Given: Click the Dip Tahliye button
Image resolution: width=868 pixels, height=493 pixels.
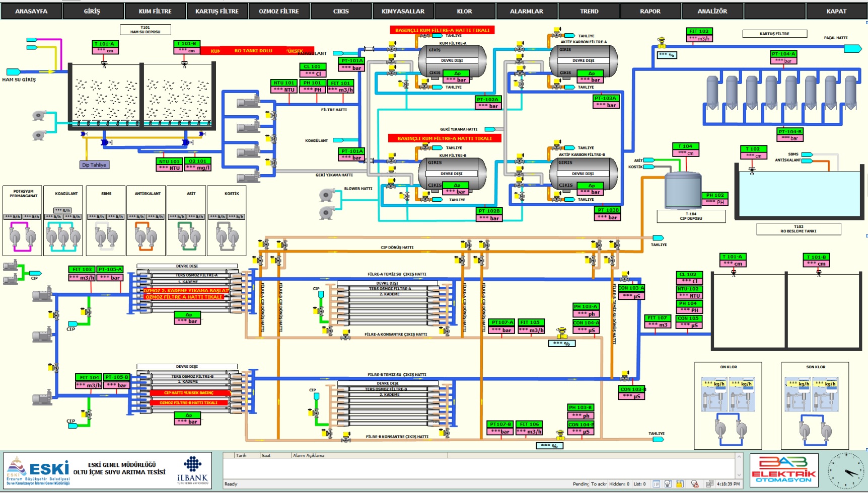Looking at the screenshot, I should 94,165.
